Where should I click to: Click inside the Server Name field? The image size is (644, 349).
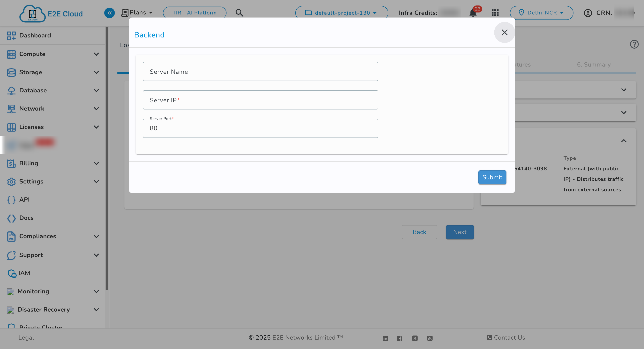click(260, 71)
